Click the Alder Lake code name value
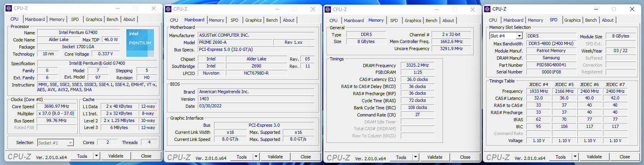This screenshot has width=644, height=165. point(58,39)
